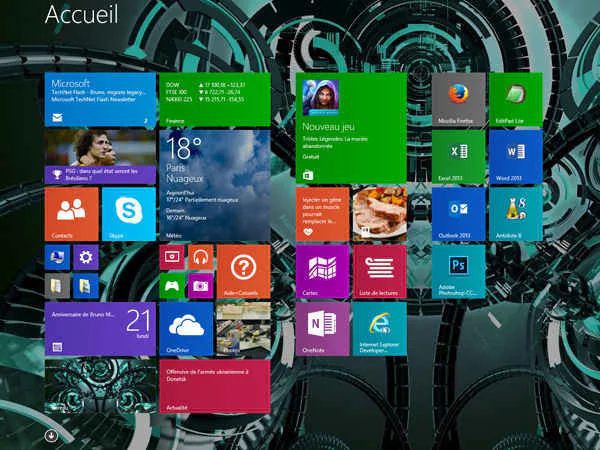This screenshot has width=600, height=450.
Task: Show all apps down arrow button
Action: [x=51, y=435]
